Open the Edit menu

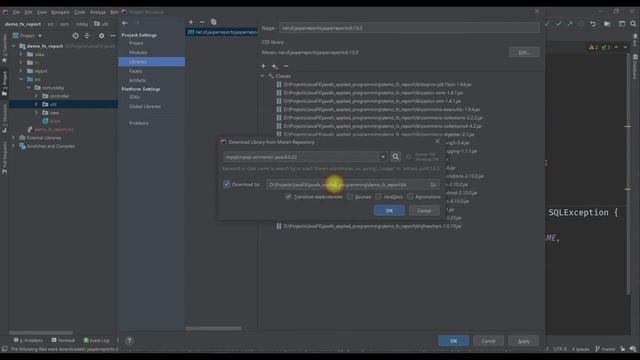click(28, 12)
